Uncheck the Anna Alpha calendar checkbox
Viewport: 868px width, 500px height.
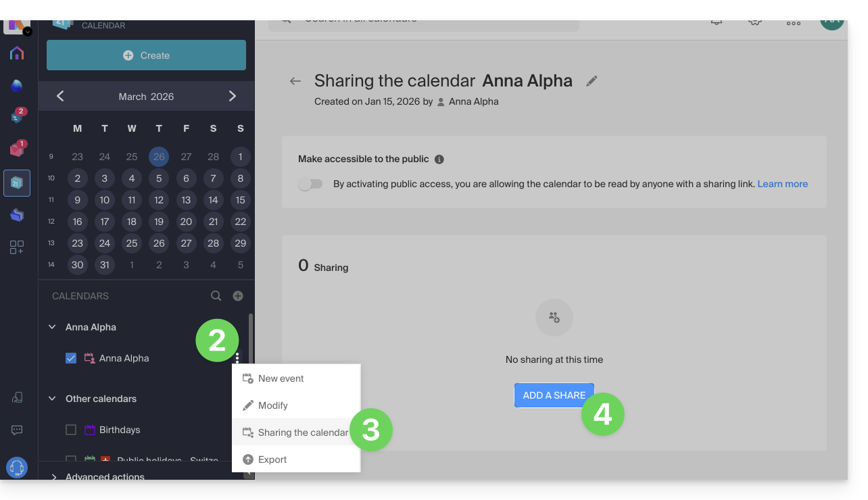pyautogui.click(x=71, y=358)
